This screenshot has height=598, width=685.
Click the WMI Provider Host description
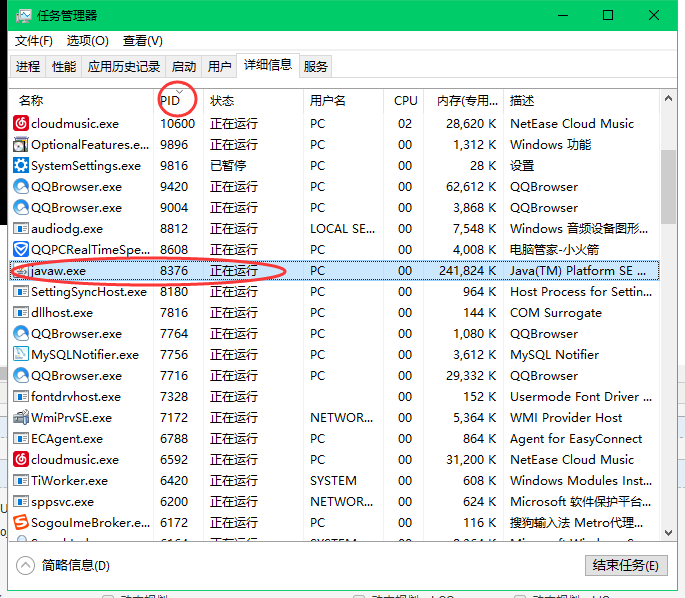click(566, 417)
